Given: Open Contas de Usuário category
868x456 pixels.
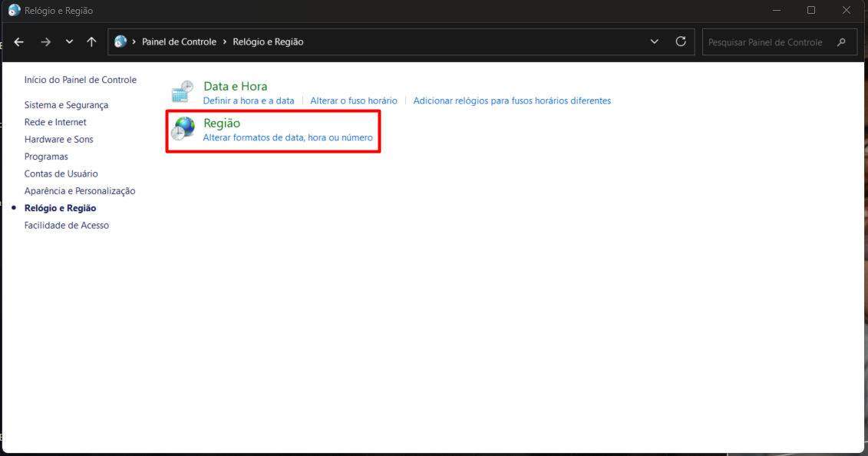Looking at the screenshot, I should pos(61,173).
